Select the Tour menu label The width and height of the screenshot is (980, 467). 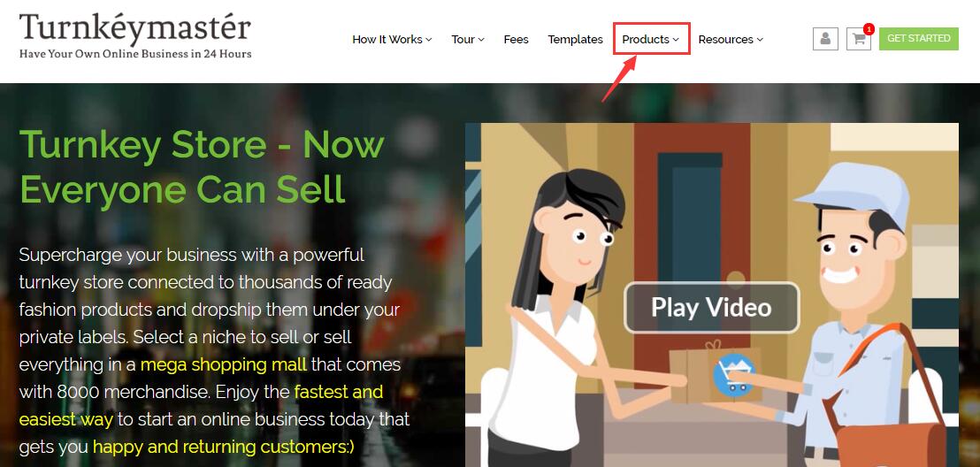[x=463, y=40]
